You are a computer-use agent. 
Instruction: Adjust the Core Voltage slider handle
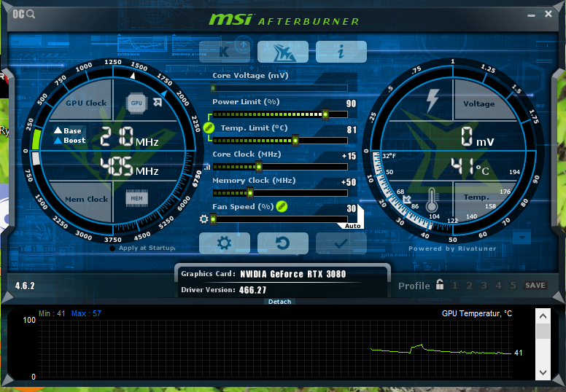213,88
